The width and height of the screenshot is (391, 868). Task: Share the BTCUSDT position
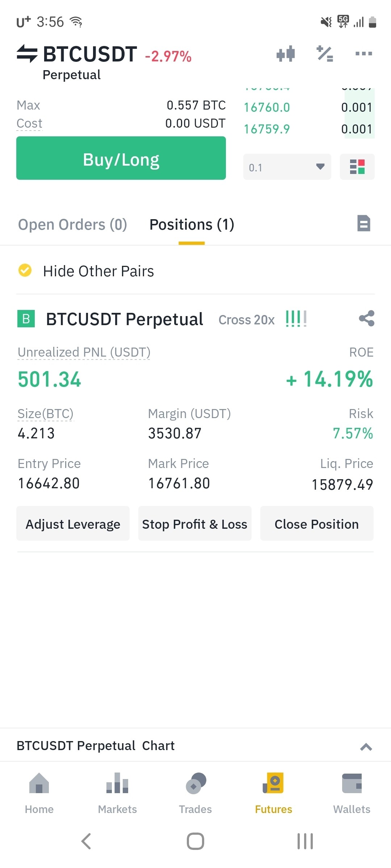(x=366, y=319)
